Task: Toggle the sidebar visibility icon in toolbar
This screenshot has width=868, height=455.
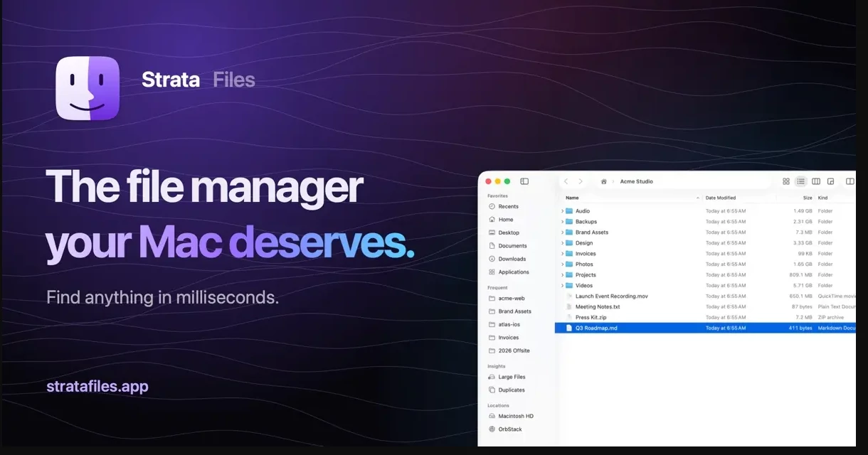Action: click(x=524, y=181)
